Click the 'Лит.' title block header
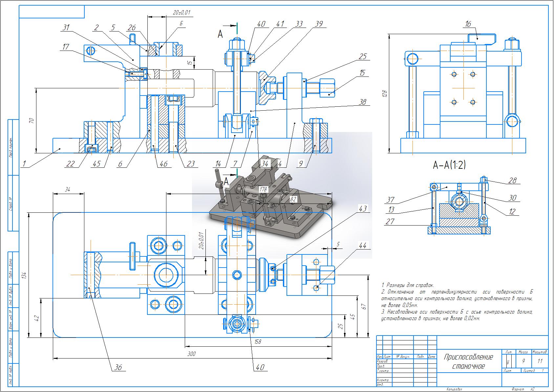Image resolution: width=554 pixels, height=392 pixels. pos(509,352)
